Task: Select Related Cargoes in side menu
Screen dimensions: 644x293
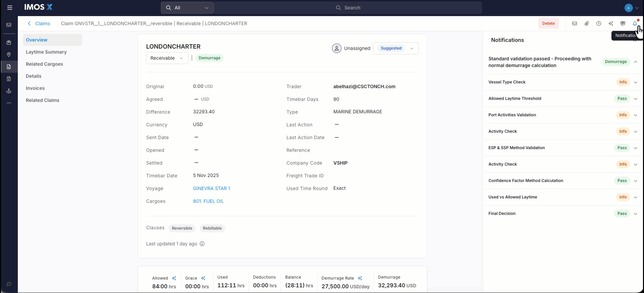Action: coord(44,64)
